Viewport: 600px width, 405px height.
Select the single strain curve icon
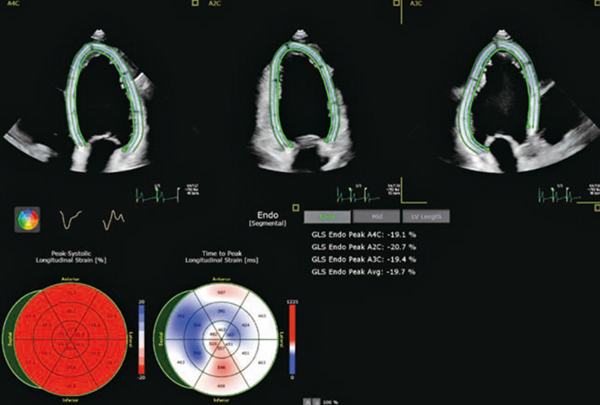[x=72, y=217]
